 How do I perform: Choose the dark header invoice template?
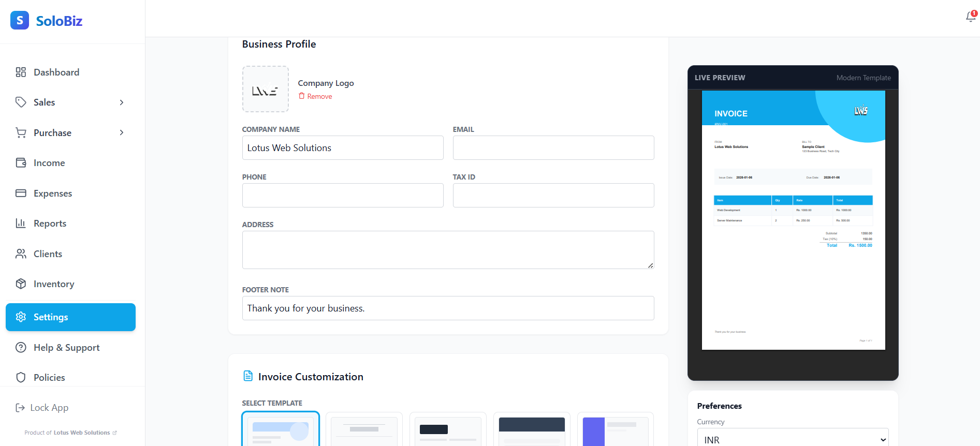coord(532,430)
